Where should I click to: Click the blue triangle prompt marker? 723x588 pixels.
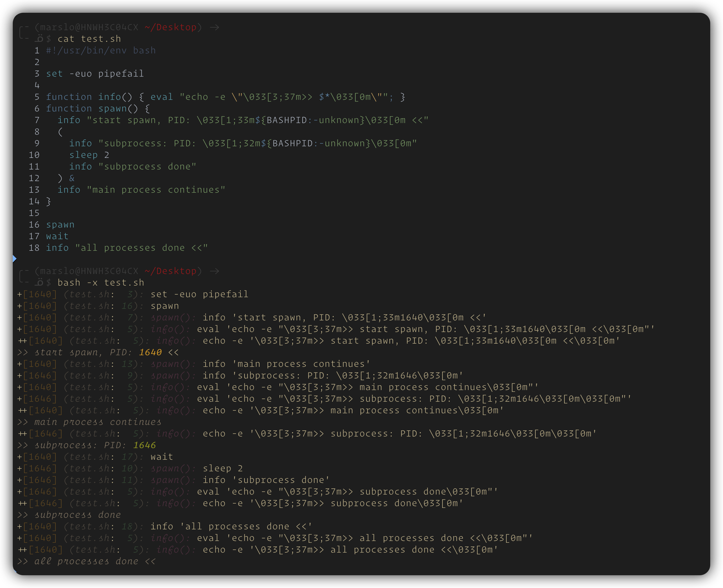15,259
